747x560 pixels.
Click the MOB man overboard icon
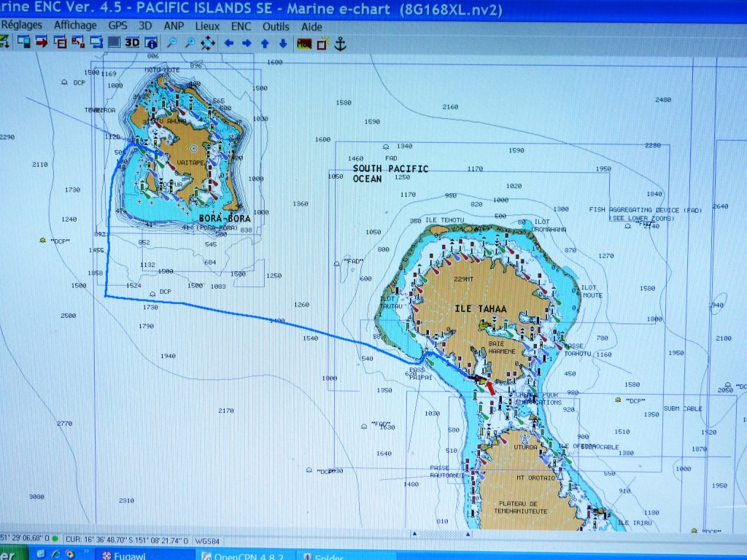304,44
